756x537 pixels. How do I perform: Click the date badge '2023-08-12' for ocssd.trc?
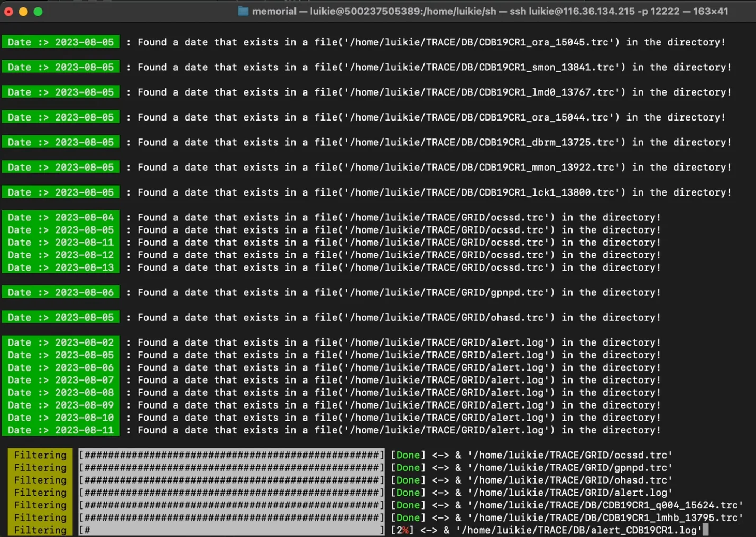(61, 255)
